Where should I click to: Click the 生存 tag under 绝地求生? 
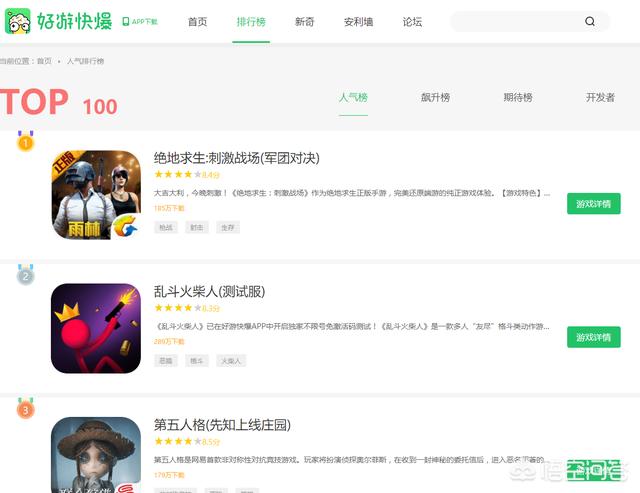[x=228, y=227]
